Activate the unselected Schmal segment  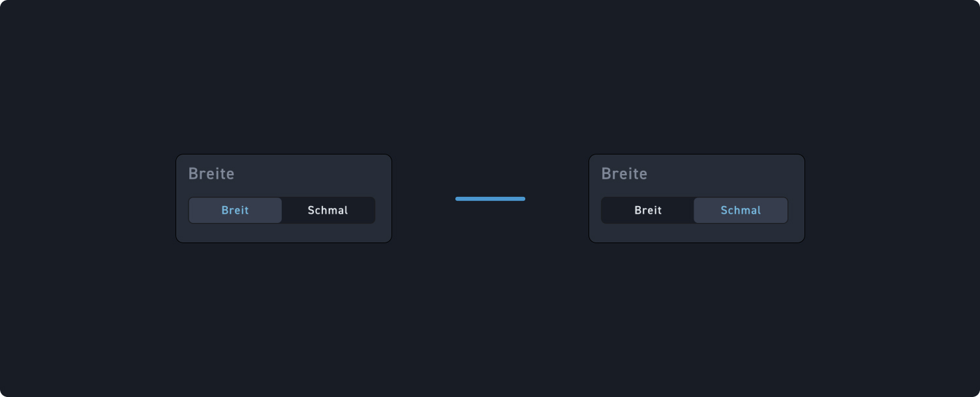(328, 211)
